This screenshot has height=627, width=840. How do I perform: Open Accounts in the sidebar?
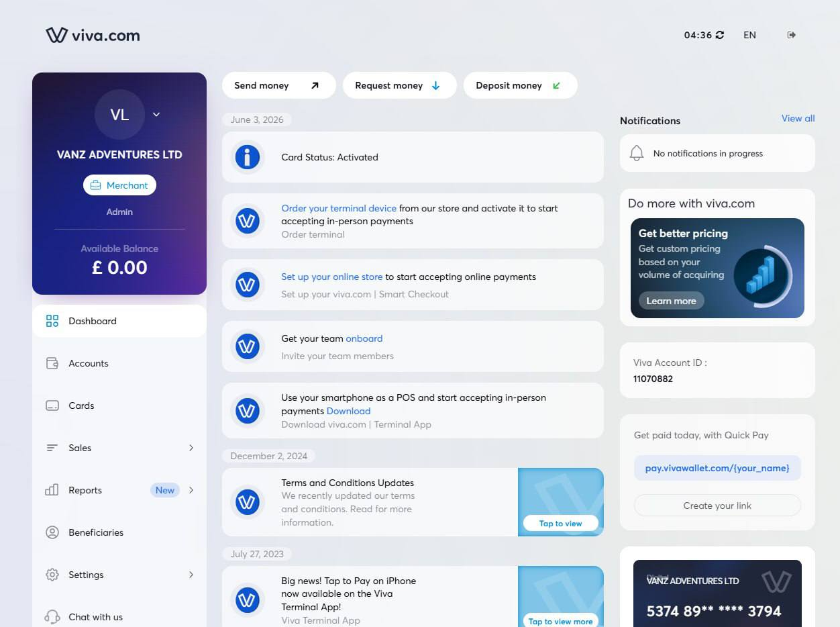(x=119, y=363)
